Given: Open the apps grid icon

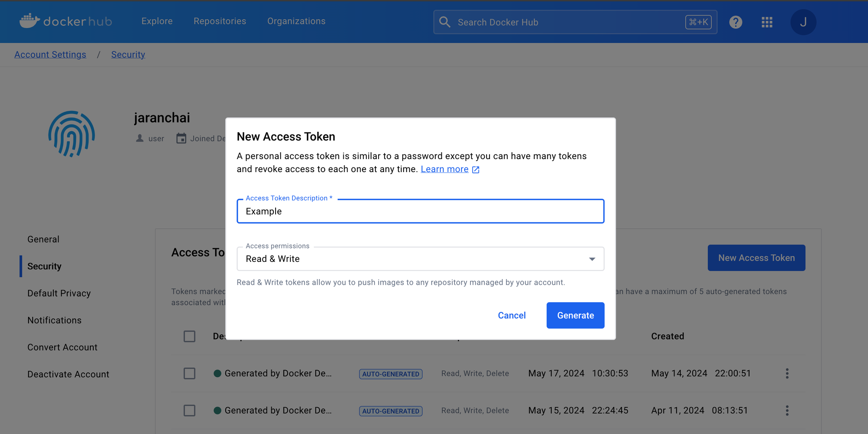Looking at the screenshot, I should click(767, 22).
